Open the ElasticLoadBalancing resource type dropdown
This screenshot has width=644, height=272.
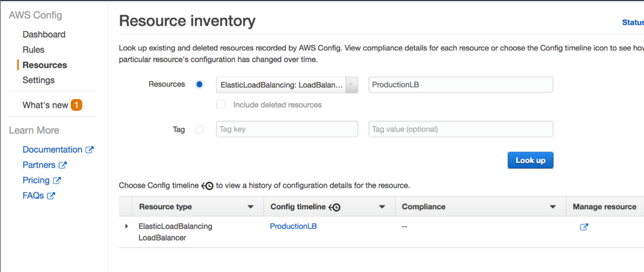tap(287, 85)
